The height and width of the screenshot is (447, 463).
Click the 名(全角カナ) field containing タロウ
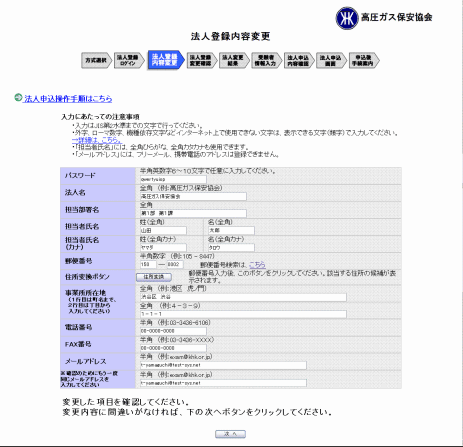(x=231, y=247)
